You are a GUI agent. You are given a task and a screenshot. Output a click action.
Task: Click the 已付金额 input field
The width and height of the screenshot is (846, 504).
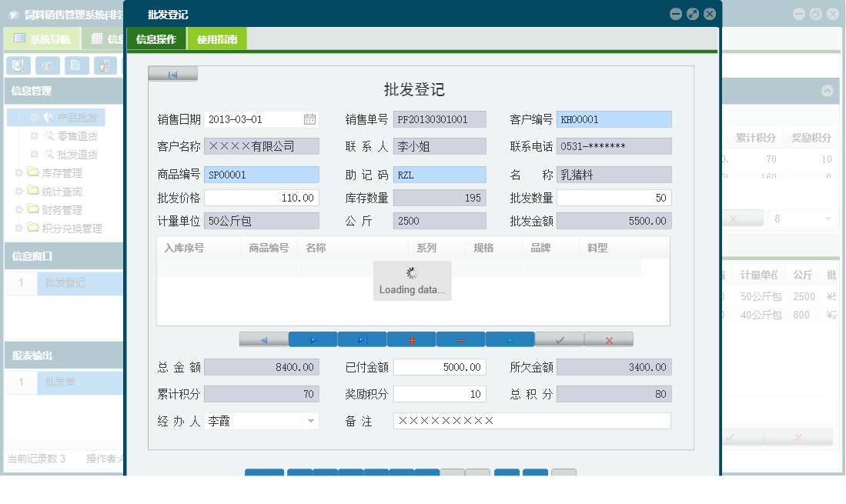click(439, 367)
